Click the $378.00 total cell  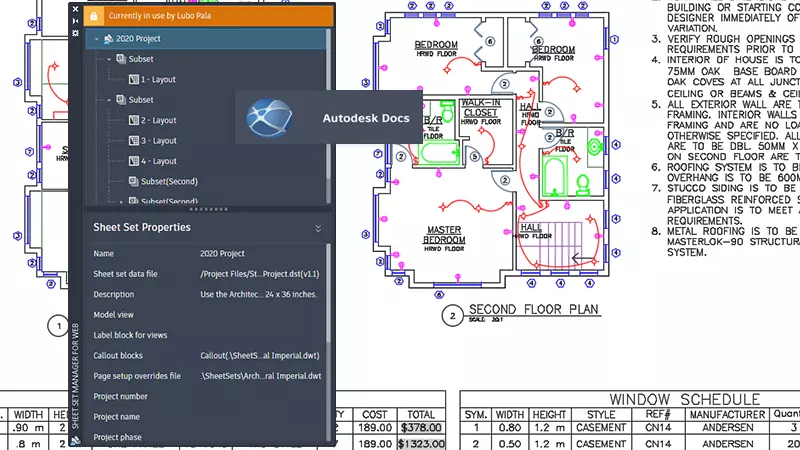click(x=421, y=428)
